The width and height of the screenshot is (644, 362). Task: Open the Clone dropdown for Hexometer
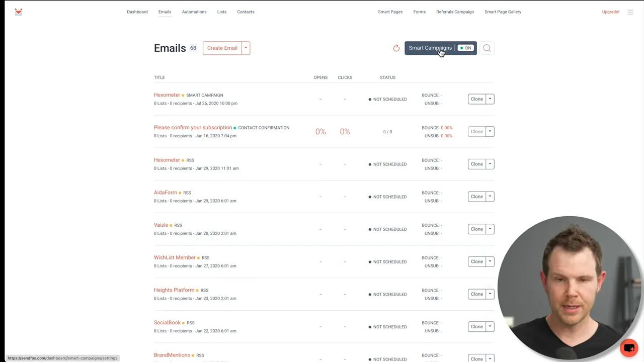point(490,99)
